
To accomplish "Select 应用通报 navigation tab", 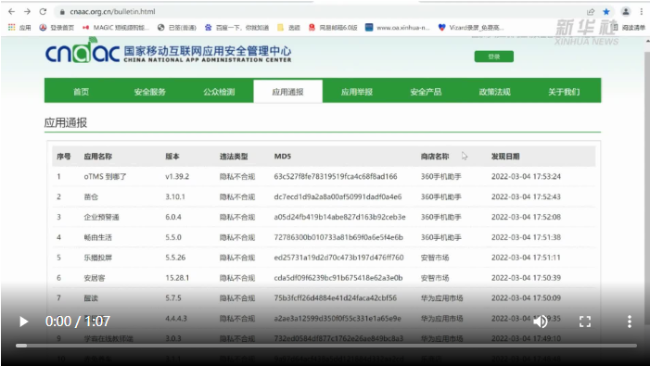I will click(x=288, y=92).
